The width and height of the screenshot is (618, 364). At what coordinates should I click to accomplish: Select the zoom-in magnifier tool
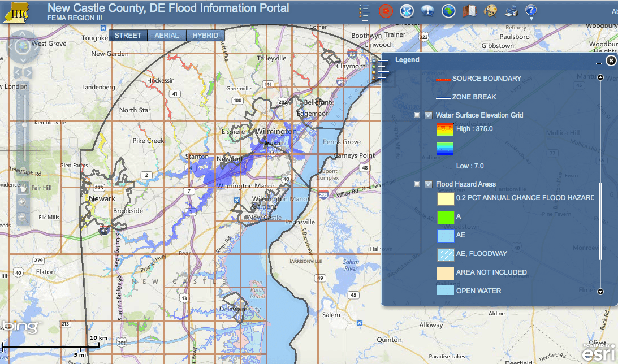[23, 202]
